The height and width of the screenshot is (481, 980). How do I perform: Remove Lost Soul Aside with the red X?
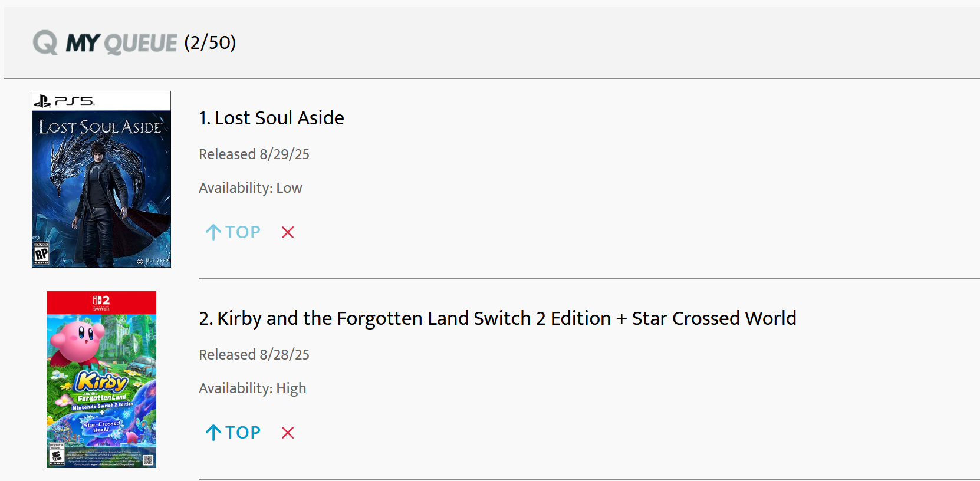pyautogui.click(x=288, y=232)
